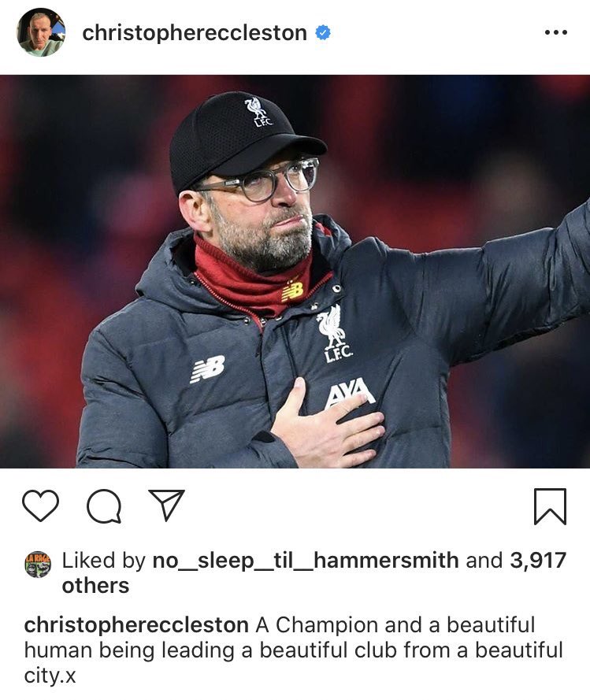The width and height of the screenshot is (590, 700).
Task: Tap the main post photo
Action: (295, 272)
